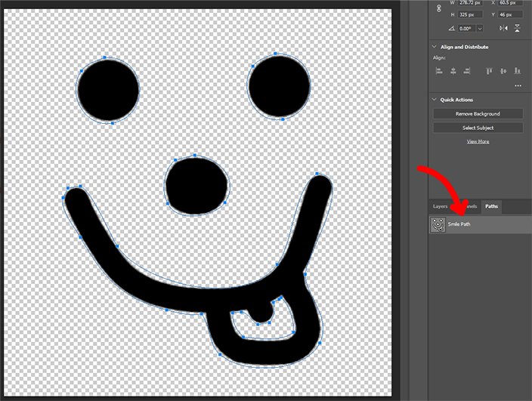Open more align options ellipsis
This screenshot has width=532, height=401.
(518, 86)
